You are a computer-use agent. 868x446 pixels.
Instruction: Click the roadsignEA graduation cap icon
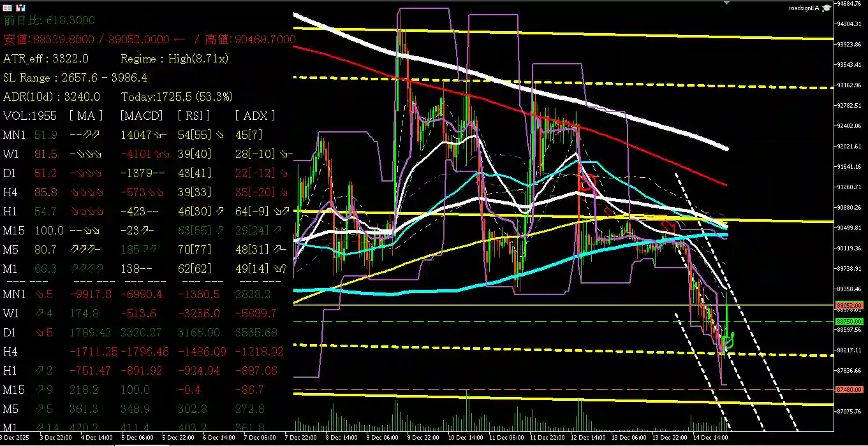tap(827, 8)
